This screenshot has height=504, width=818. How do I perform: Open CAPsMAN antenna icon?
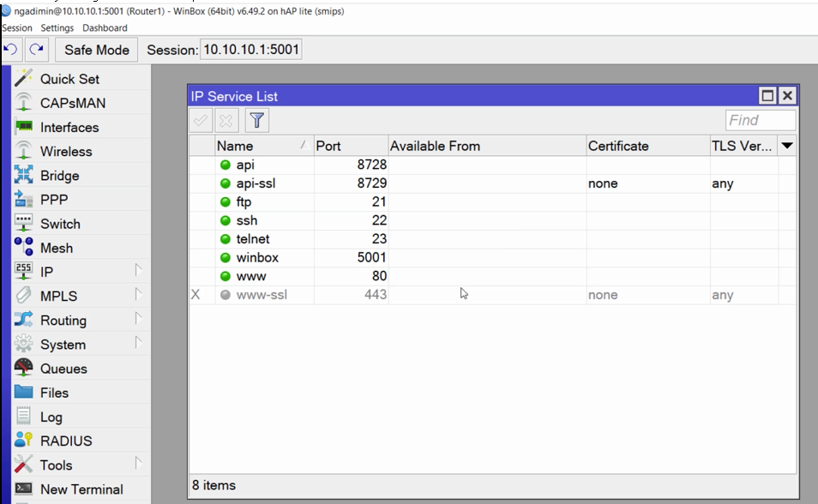pyautogui.click(x=23, y=103)
